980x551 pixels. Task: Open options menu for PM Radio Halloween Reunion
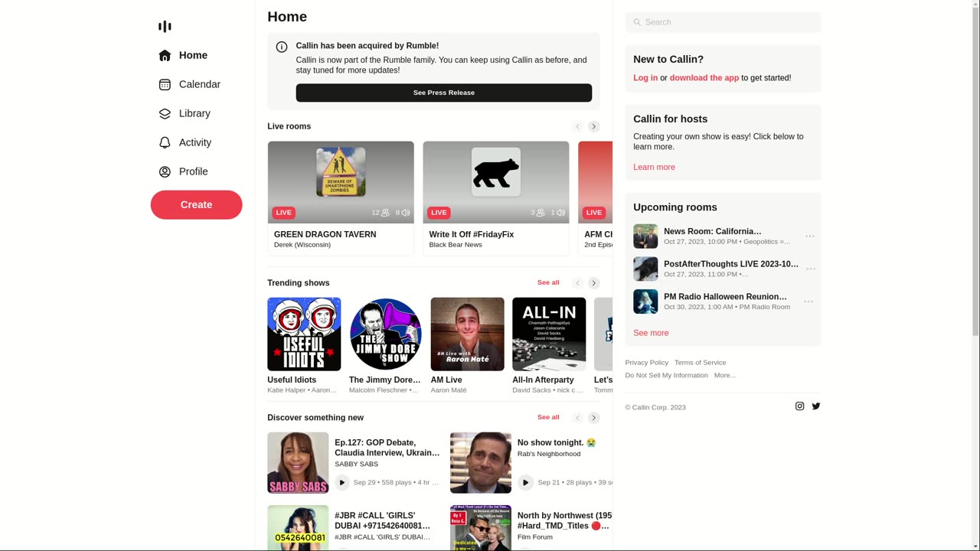[x=809, y=302]
